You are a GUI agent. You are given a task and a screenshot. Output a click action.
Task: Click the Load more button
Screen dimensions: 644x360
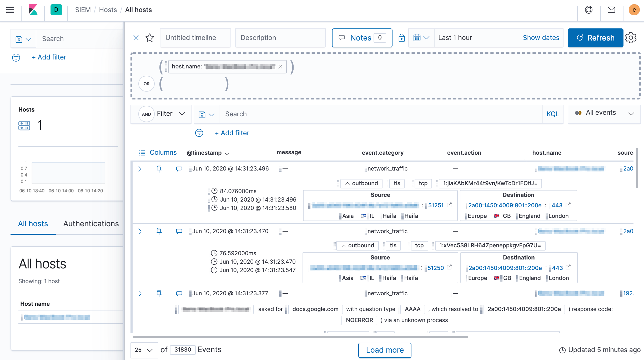(x=384, y=350)
